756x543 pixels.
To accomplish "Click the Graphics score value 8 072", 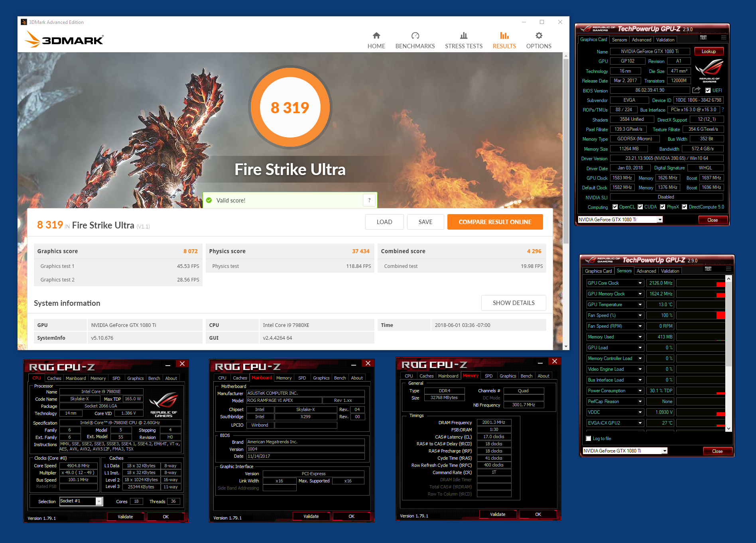I will pyautogui.click(x=190, y=251).
